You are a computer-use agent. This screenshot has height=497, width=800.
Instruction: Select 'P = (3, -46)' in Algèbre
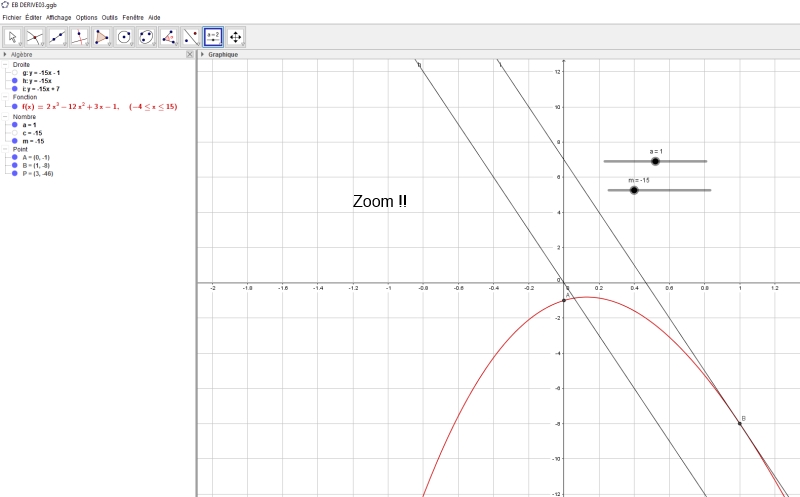(38, 173)
